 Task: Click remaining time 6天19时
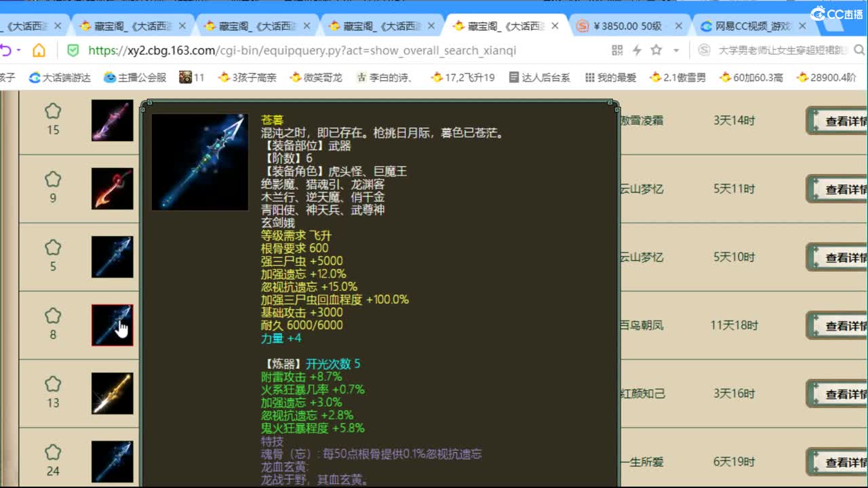click(x=734, y=462)
